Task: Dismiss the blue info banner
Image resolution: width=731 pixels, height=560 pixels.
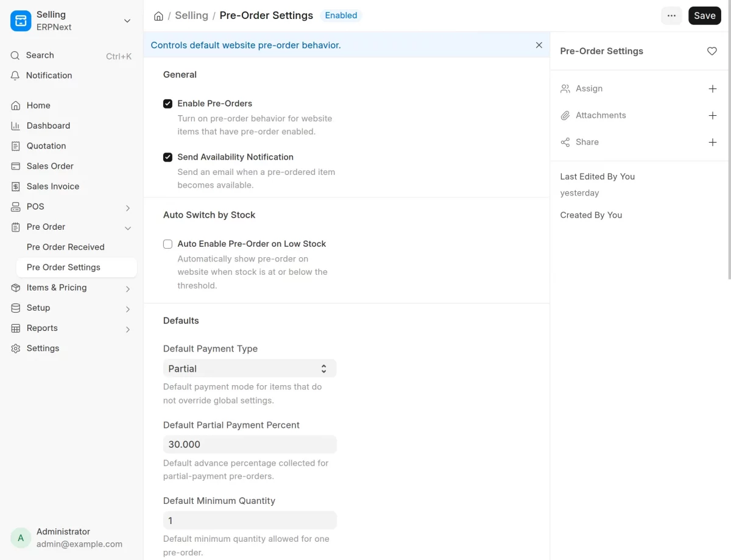Action: pyautogui.click(x=539, y=45)
